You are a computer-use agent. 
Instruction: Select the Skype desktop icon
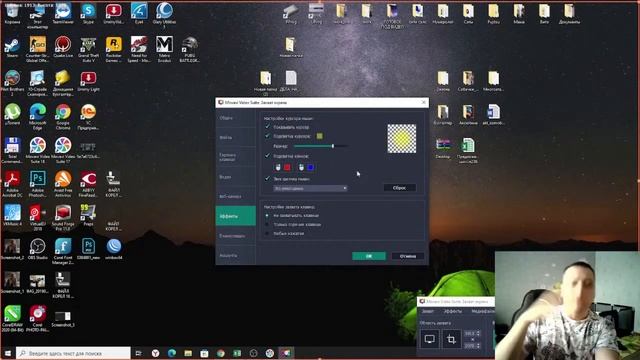click(x=88, y=13)
